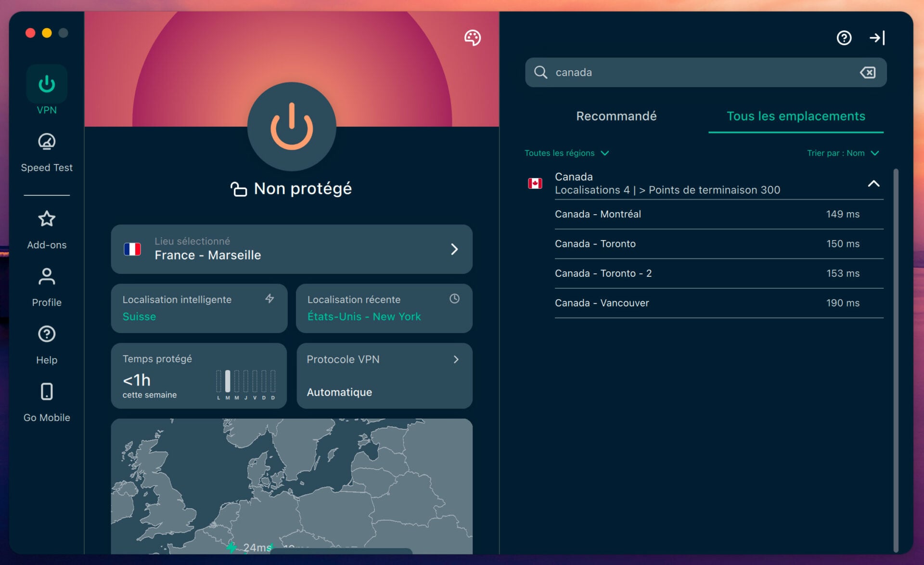
Task: Clear the canada search text
Action: (868, 72)
